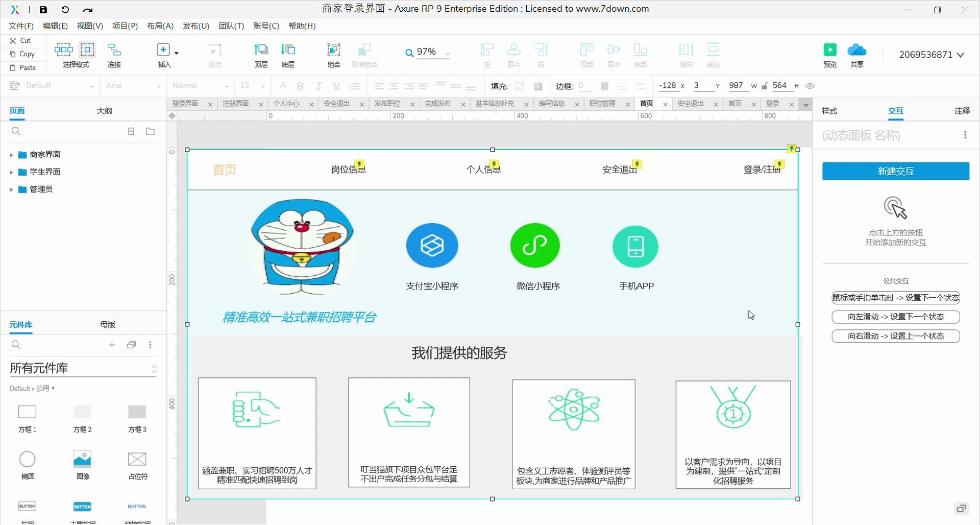980x525 pixels.
Task: Click the 插入 insert plus icon
Action: [x=163, y=50]
